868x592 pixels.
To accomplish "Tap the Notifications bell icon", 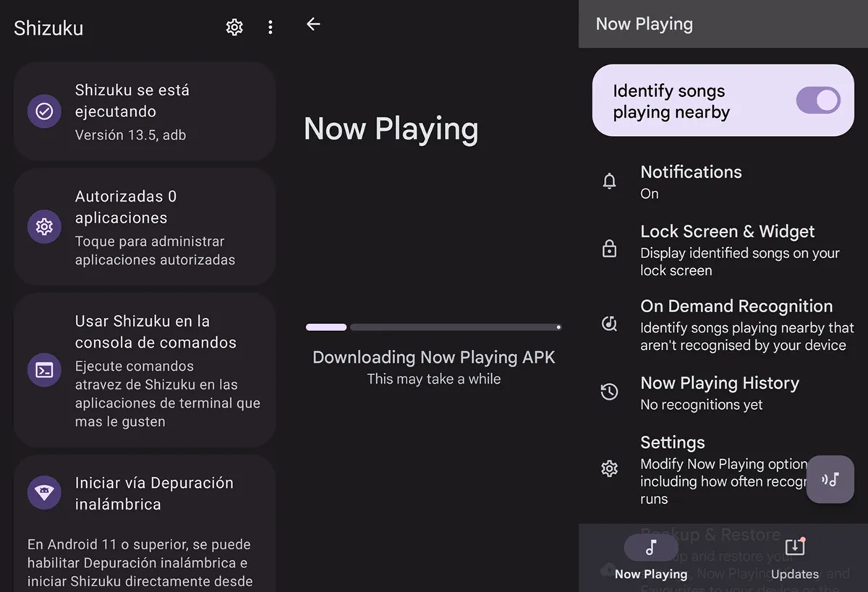I will [610, 181].
